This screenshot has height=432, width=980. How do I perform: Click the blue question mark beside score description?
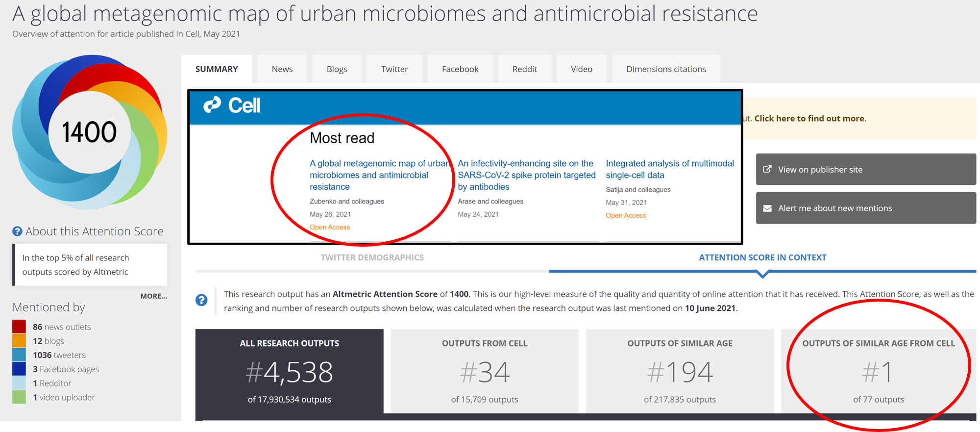(201, 300)
